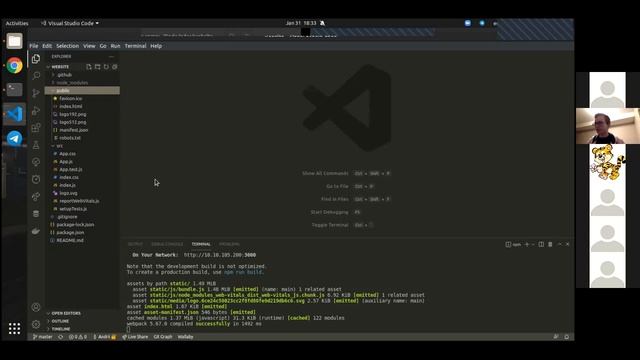Switch to the PROBLEMS panel tab
Viewport: 640px width, 360px height.
[x=229, y=244]
